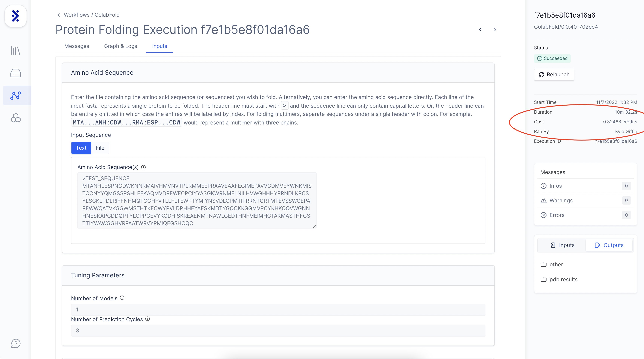Open the library sidebar icon
The height and width of the screenshot is (359, 644).
point(16,51)
